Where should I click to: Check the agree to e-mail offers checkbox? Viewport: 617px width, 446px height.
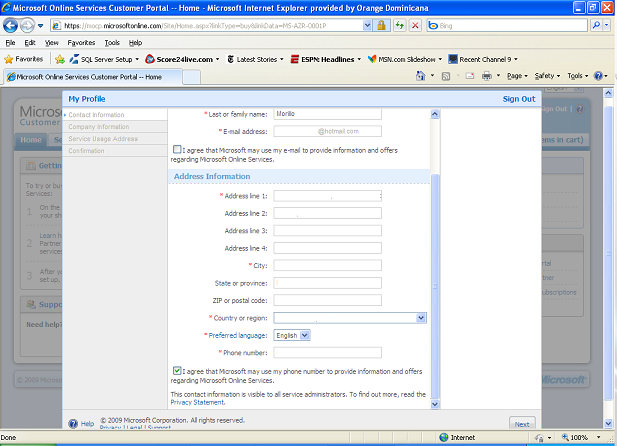177,150
